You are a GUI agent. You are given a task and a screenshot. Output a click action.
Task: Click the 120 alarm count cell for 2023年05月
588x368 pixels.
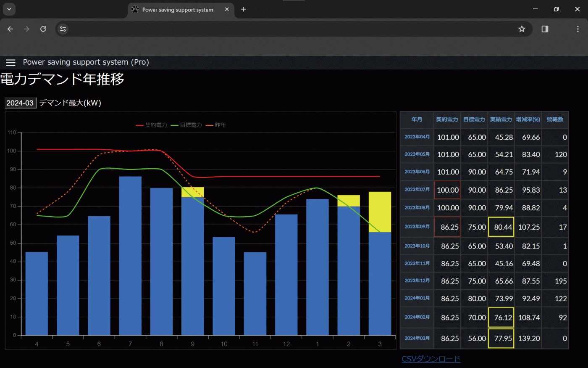[x=555, y=154]
